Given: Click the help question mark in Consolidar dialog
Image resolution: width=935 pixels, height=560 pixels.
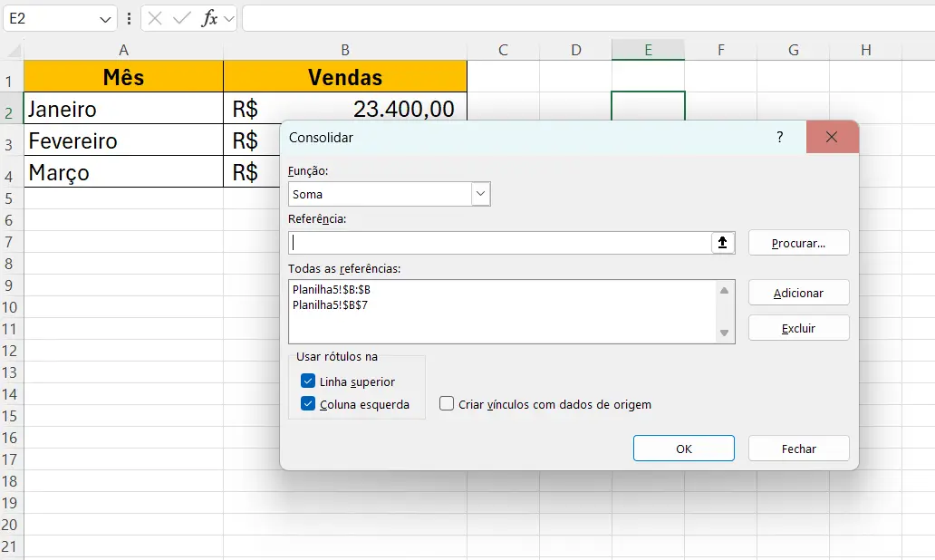Looking at the screenshot, I should pyautogui.click(x=779, y=137).
